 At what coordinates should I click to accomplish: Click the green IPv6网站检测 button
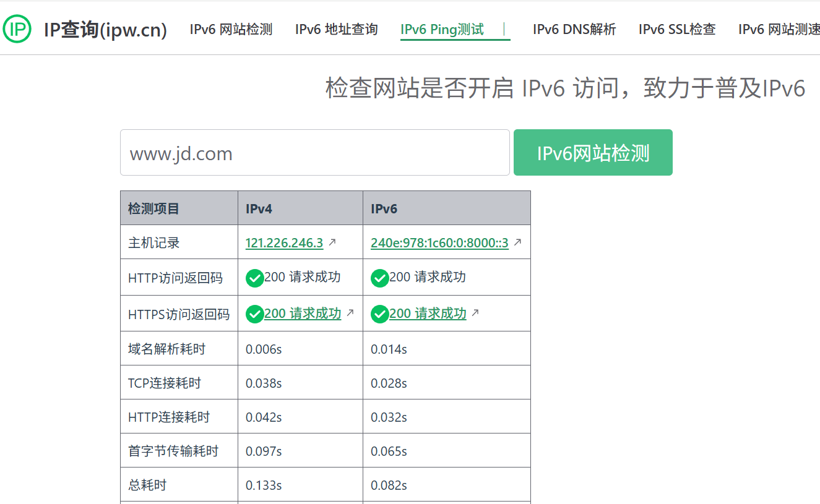pos(593,152)
